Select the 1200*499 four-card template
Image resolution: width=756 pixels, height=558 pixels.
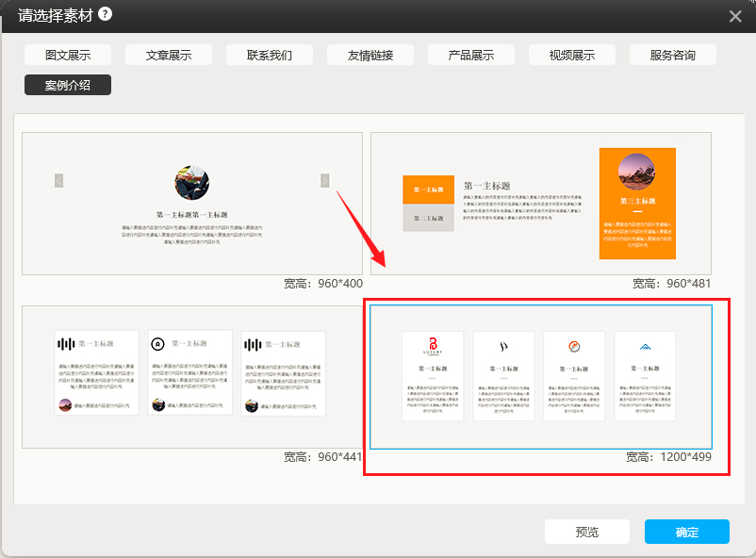[x=540, y=376]
